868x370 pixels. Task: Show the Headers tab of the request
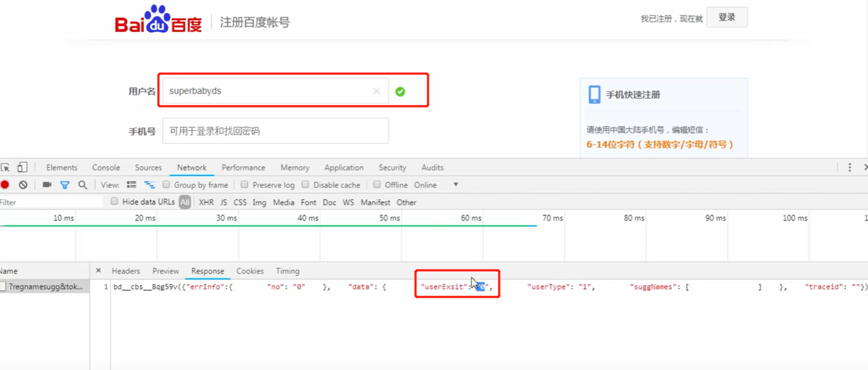[126, 271]
